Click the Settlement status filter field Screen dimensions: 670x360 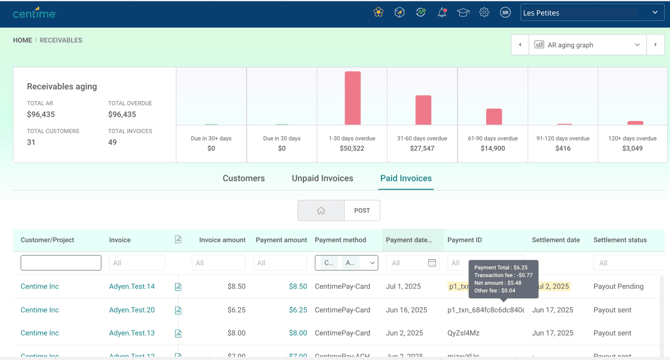tap(629, 263)
